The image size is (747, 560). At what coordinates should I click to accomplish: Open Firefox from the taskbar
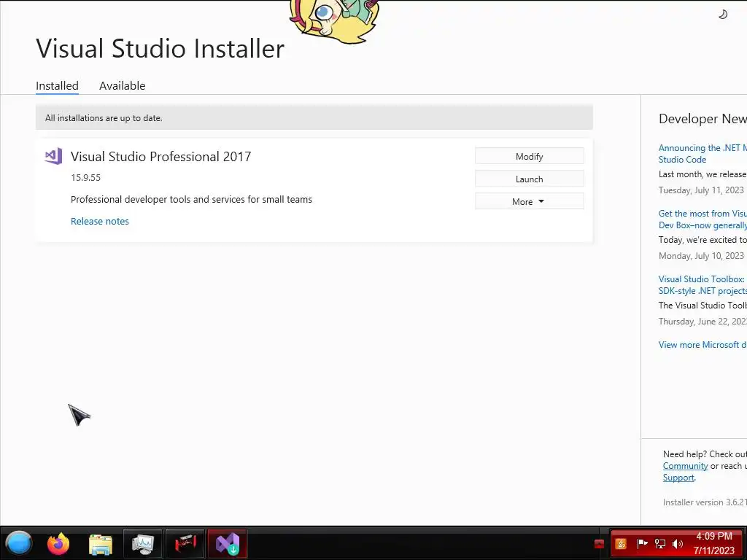tap(58, 544)
